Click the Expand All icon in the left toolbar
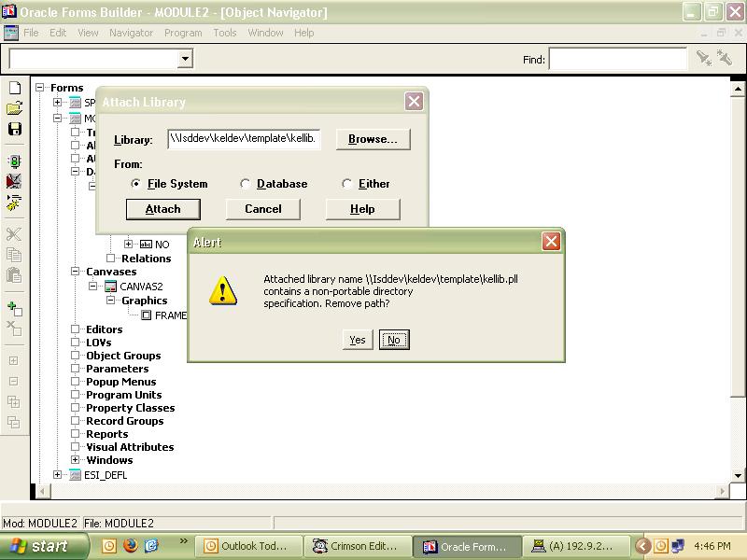747x560 pixels. (x=14, y=401)
